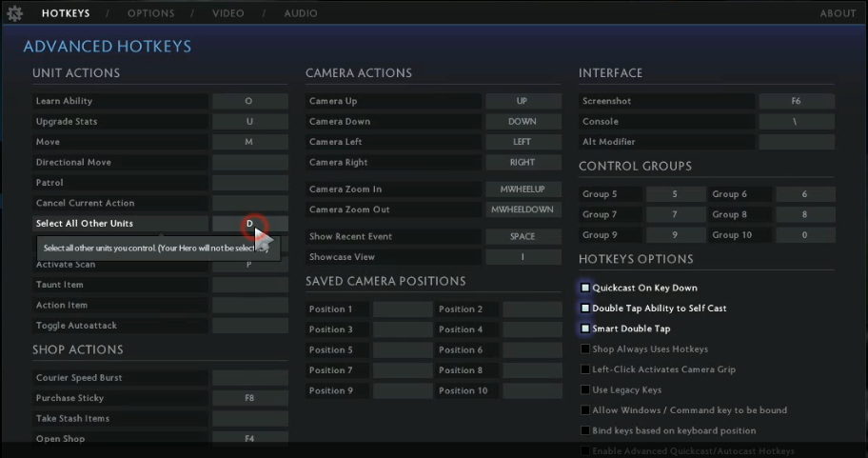Assign a hotkey to Action Item
The width and height of the screenshot is (868, 458).
pos(249,305)
